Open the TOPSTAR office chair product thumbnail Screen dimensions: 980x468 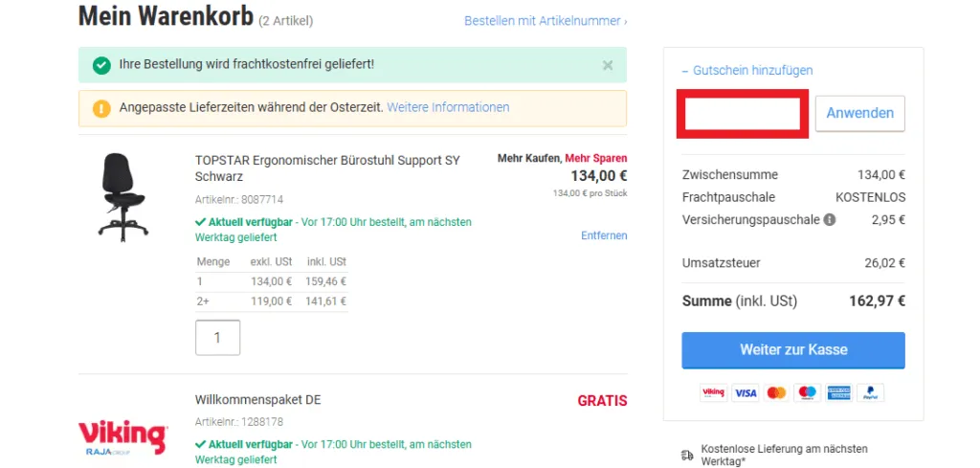coord(123,197)
